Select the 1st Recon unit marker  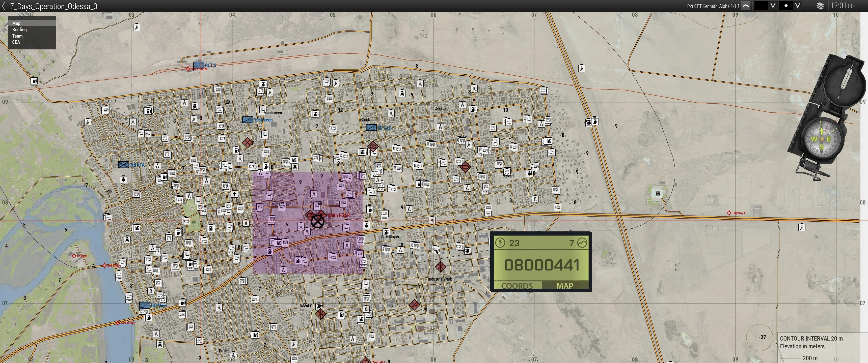tap(248, 119)
